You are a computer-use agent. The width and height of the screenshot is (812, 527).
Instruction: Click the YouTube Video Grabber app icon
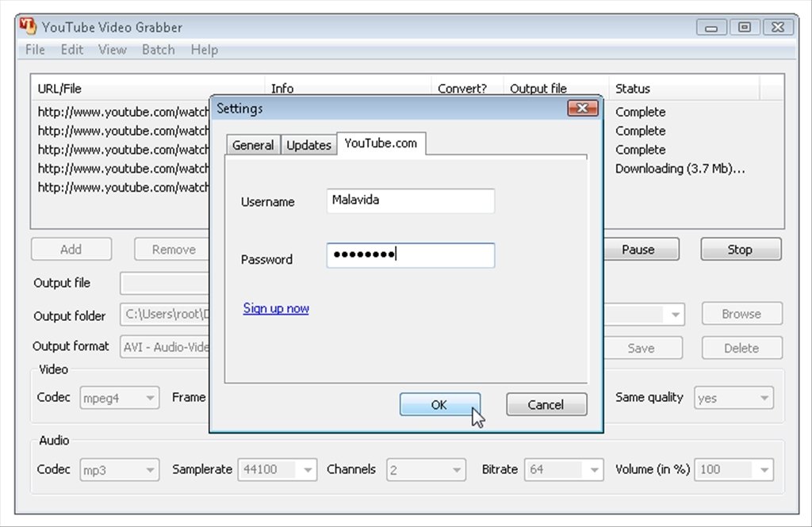click(x=28, y=26)
